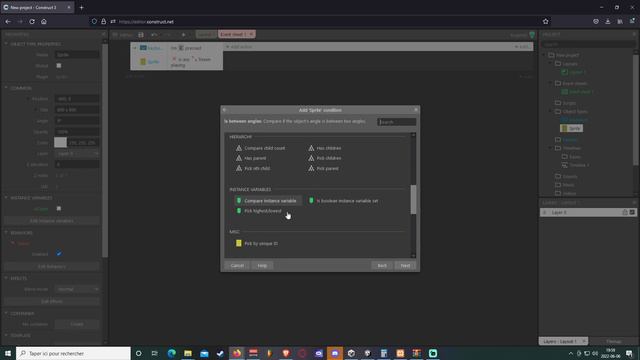Go Back in the condition dialog
Screen dimensions: 640x360
click(382, 266)
